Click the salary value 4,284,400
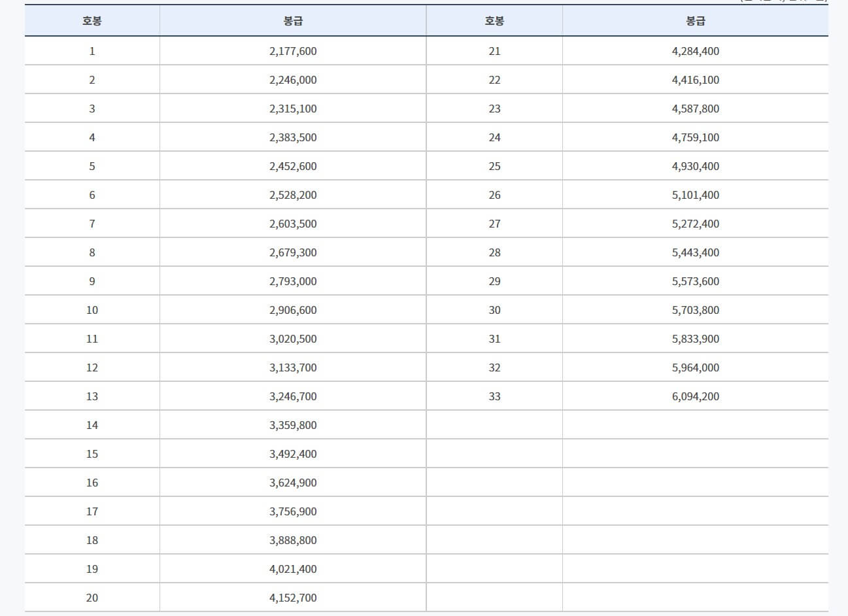The height and width of the screenshot is (616, 848). point(694,50)
